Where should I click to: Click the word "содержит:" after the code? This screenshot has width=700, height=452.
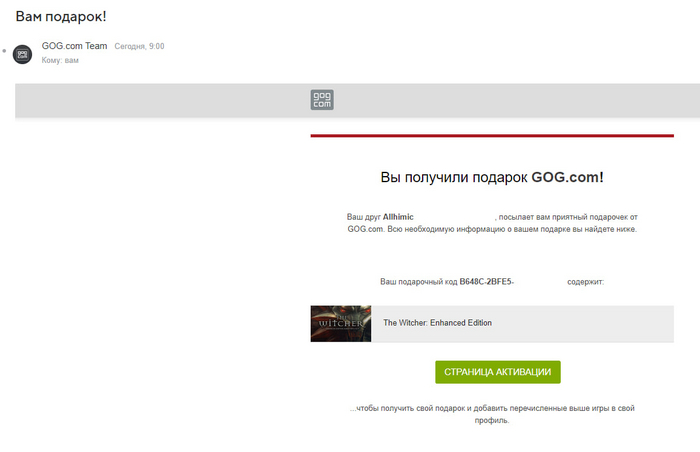[585, 282]
